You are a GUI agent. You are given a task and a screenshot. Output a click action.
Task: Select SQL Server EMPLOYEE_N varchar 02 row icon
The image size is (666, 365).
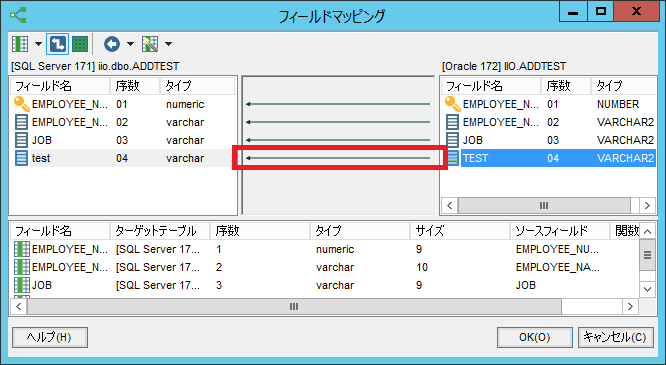click(x=21, y=122)
